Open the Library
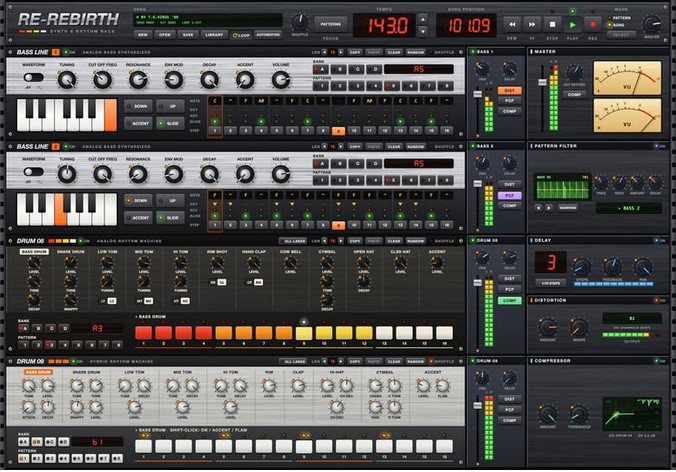The width and height of the screenshot is (676, 472). tap(214, 35)
